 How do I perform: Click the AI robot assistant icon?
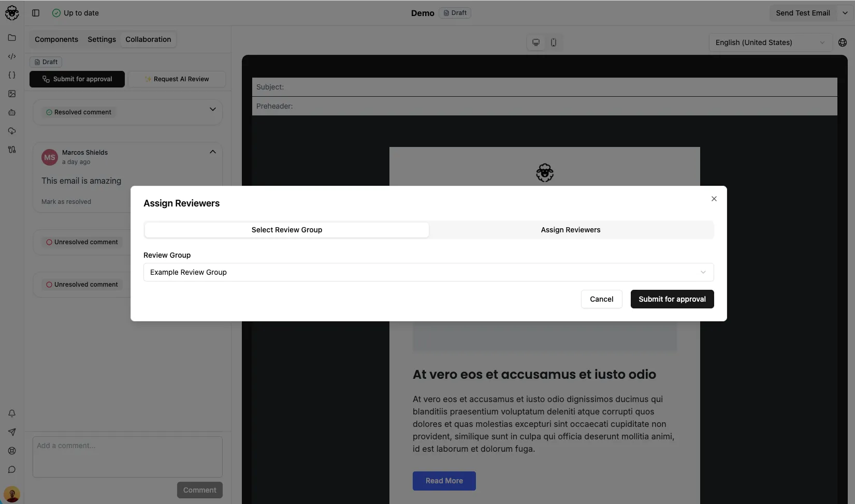[12, 112]
